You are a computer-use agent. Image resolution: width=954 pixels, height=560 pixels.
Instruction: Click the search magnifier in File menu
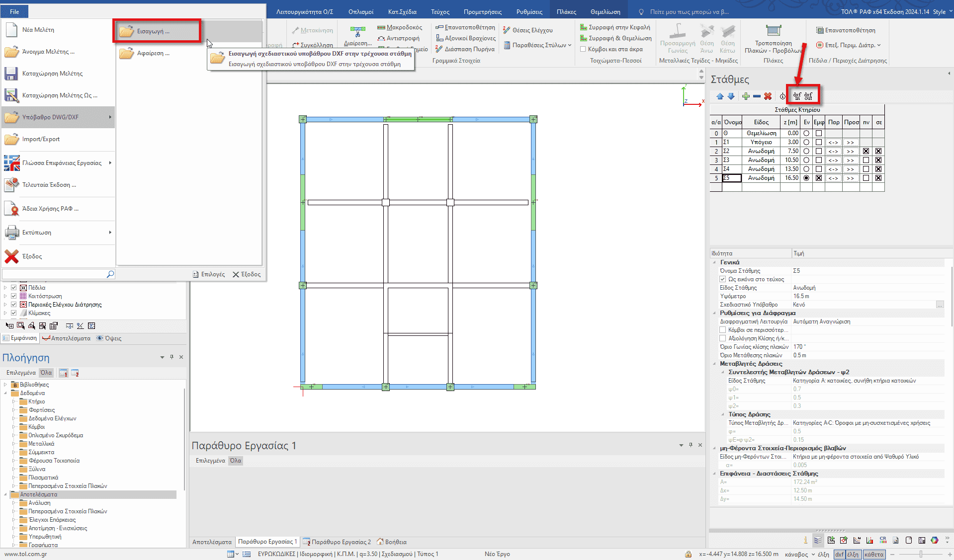click(110, 274)
